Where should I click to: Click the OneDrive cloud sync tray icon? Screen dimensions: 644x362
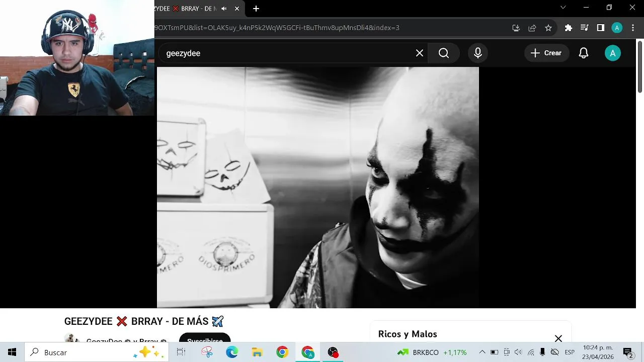click(x=555, y=352)
